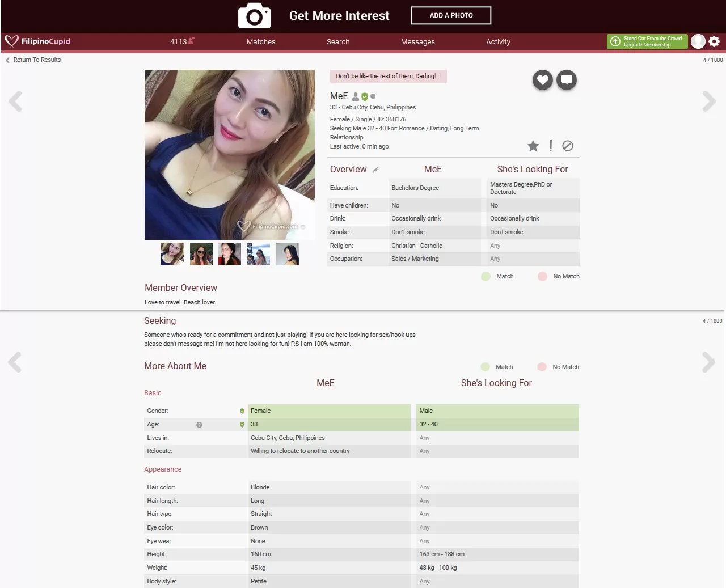
Task: Open the Messages menu
Action: click(417, 42)
